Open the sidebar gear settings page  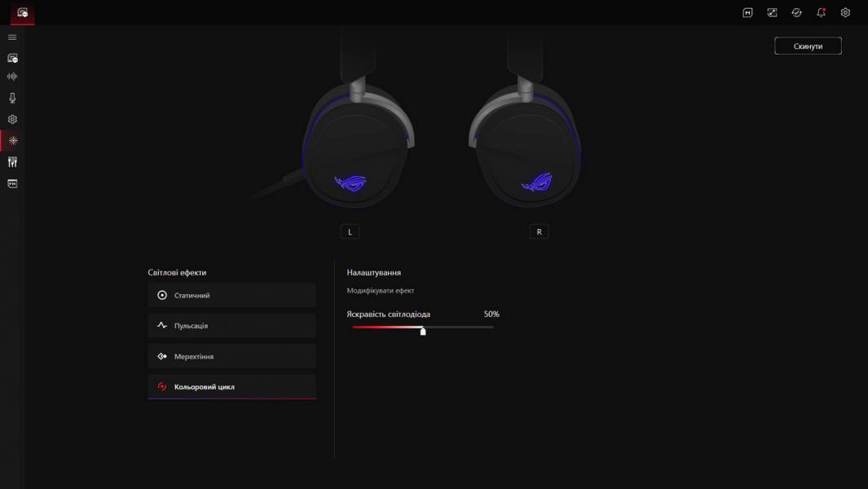coord(12,119)
